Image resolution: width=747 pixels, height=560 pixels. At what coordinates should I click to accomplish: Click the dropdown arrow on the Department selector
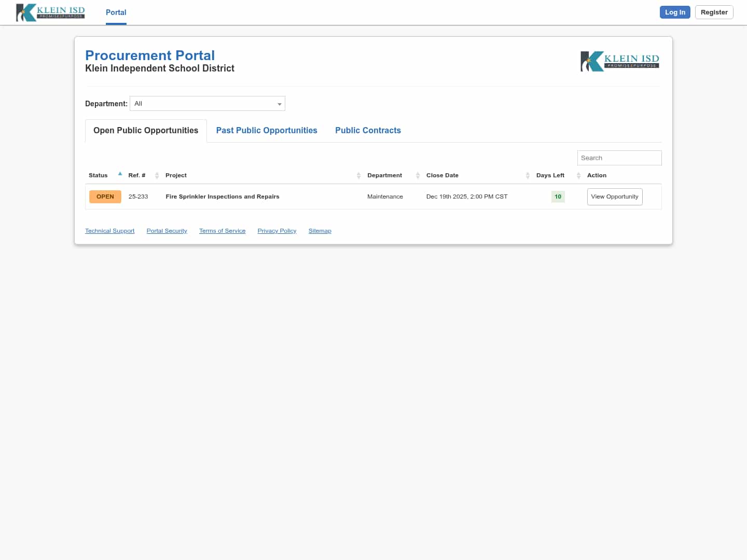point(280,104)
